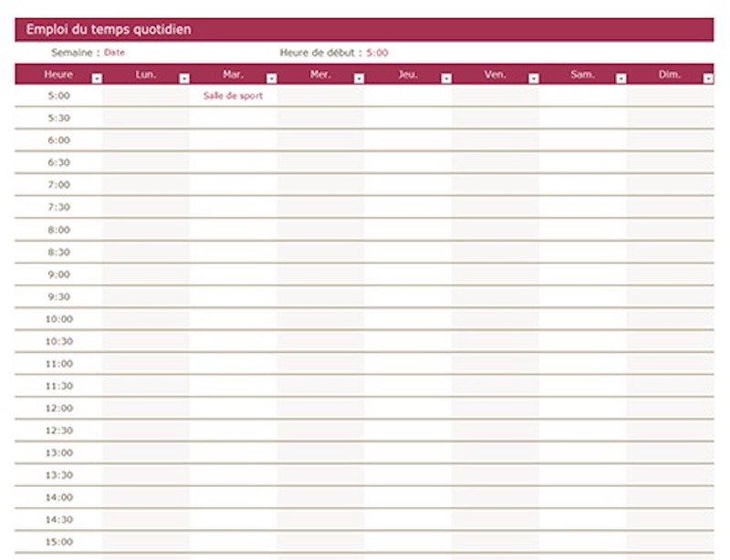The image size is (730, 560).
Task: Open the Mar. column filter dropdown
Action: coord(272,78)
